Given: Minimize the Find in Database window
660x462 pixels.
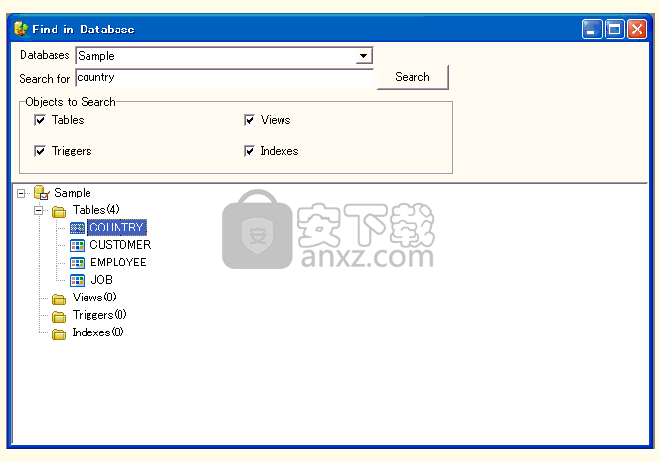Looking at the screenshot, I should (592, 29).
